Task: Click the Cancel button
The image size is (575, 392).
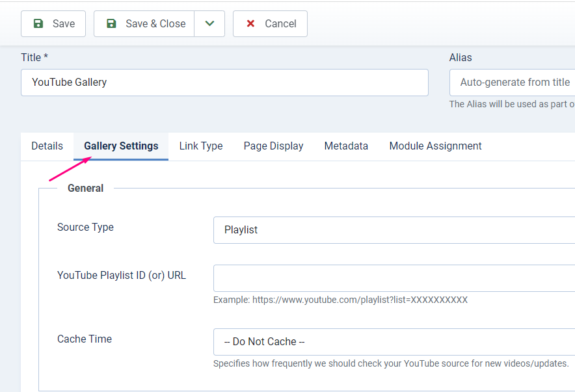Action: 270,24
